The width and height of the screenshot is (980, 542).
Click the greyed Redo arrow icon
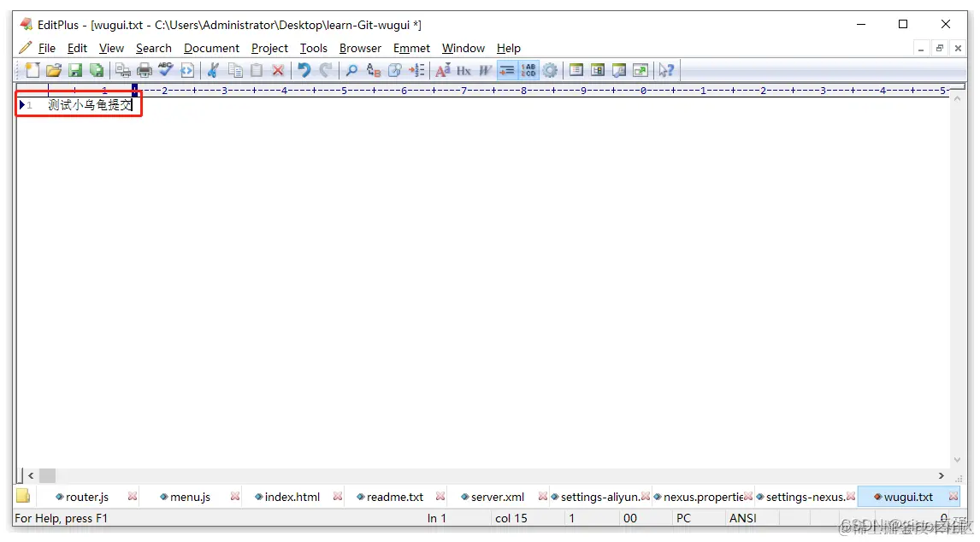[x=326, y=70]
